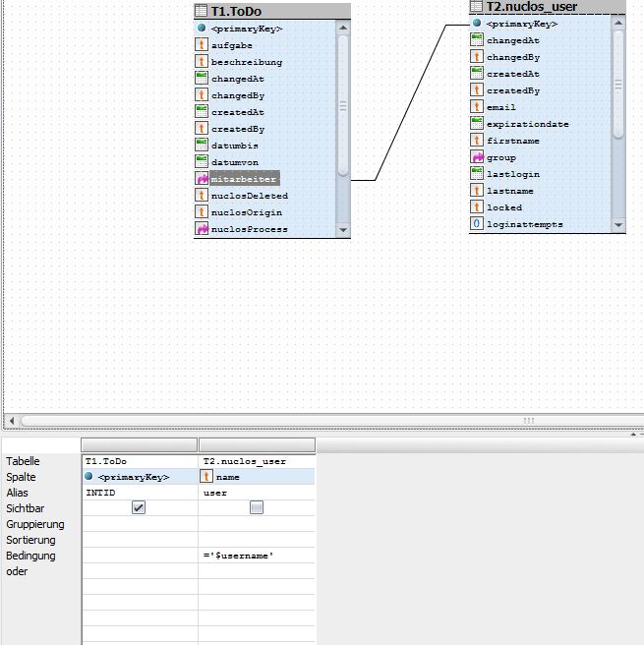Select Tabelle cell T2.nuclos_user in grid
644x645 pixels.
[257, 461]
